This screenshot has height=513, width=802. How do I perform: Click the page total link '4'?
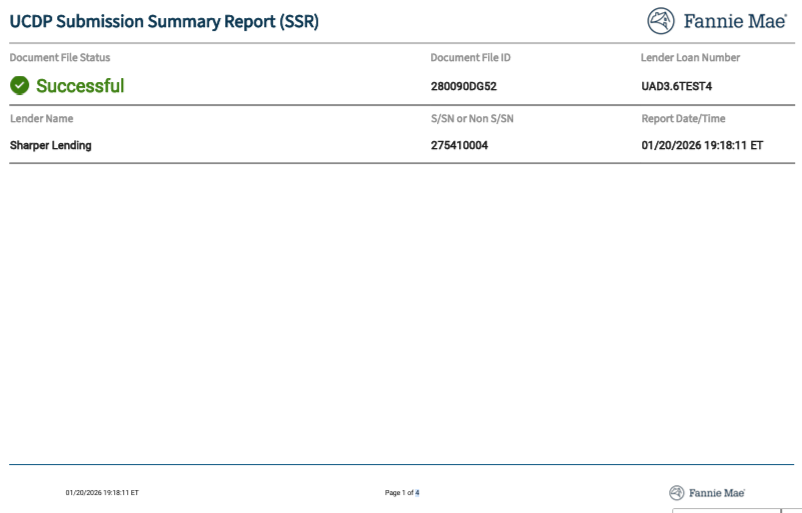tap(417, 493)
